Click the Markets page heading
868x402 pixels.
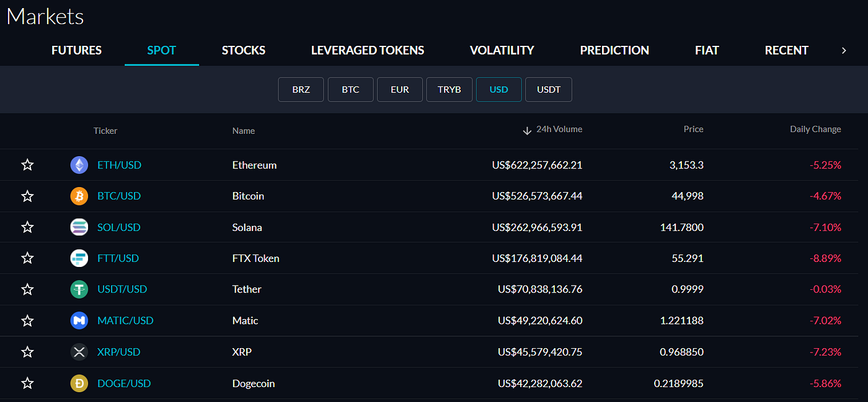(x=45, y=17)
